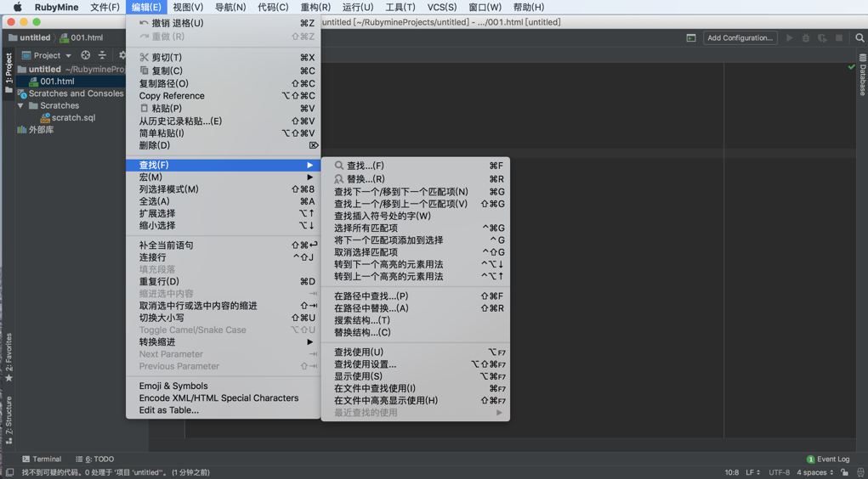Image resolution: width=868 pixels, height=479 pixels.
Task: Click the 001.html breadcrumb in navigation bar
Action: click(x=81, y=37)
